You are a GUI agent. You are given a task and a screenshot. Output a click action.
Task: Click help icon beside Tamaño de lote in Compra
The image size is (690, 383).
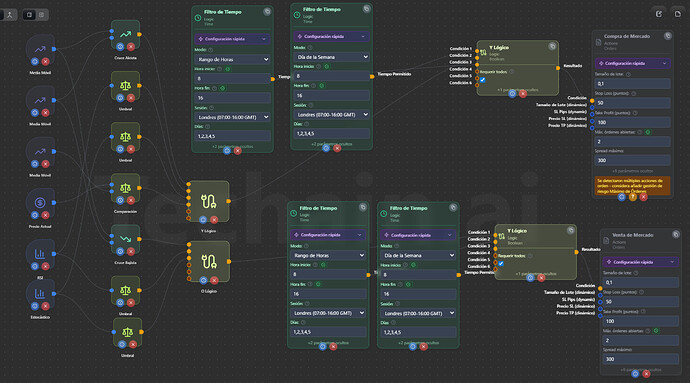(628, 74)
